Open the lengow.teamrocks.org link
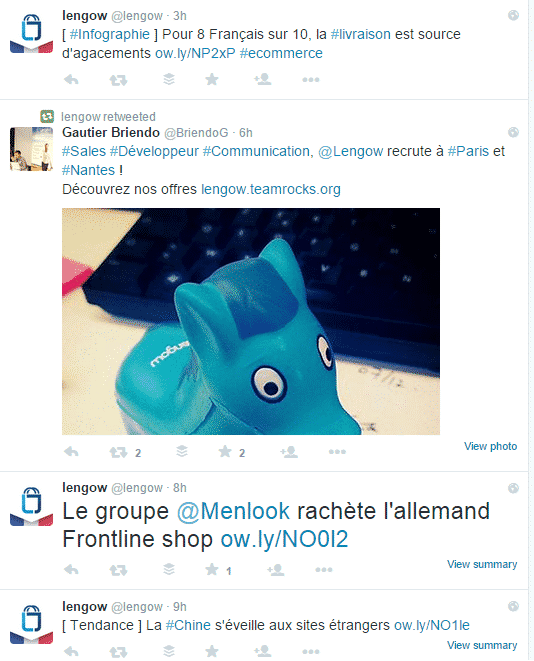534x661 pixels. 271,189
